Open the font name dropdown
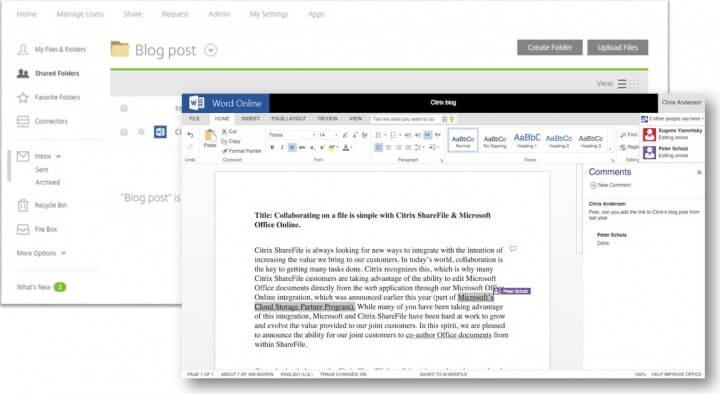Screen dimensions: 720x394 click(x=314, y=135)
